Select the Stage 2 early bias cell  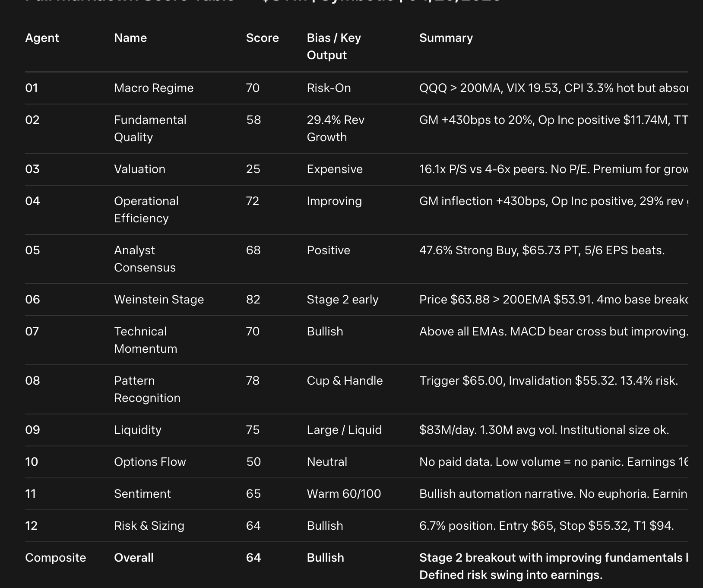tap(342, 300)
